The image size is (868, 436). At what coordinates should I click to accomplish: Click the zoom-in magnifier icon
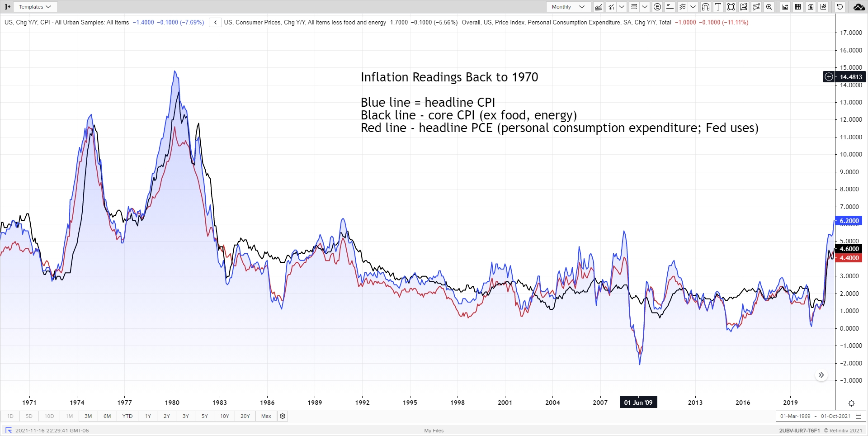(769, 7)
